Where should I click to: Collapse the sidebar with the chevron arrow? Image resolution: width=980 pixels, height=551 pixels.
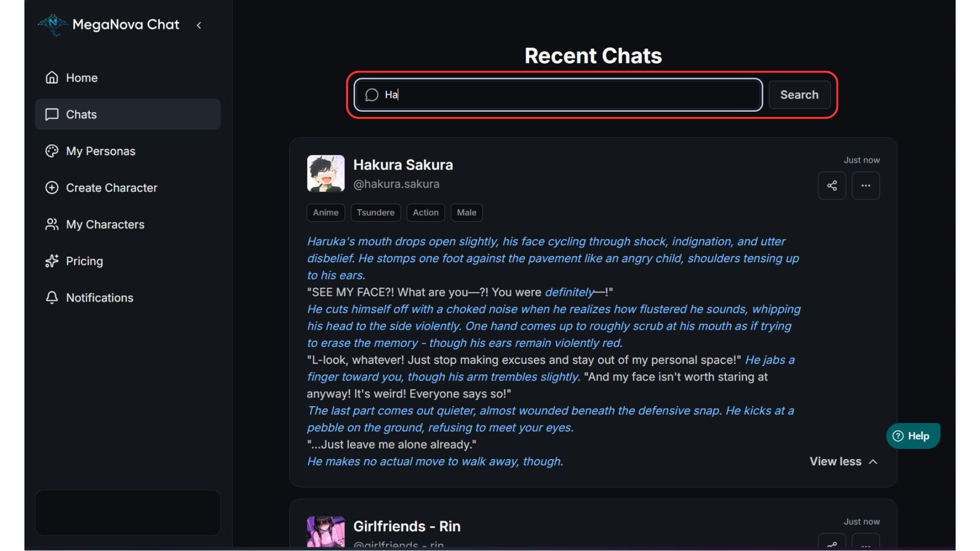point(199,25)
